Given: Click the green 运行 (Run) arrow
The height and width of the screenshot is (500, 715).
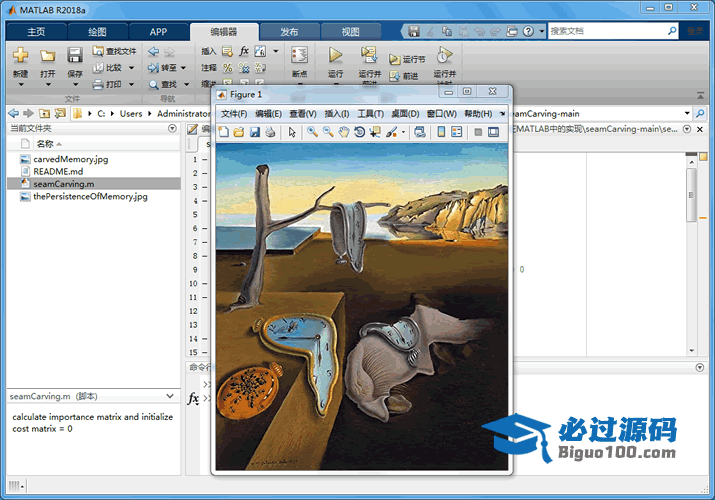Looking at the screenshot, I should click(x=336, y=55).
